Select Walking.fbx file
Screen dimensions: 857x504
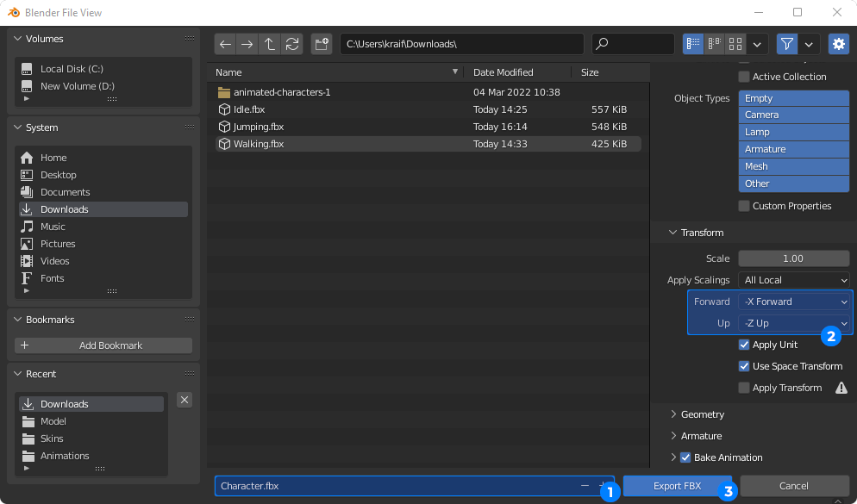428,144
